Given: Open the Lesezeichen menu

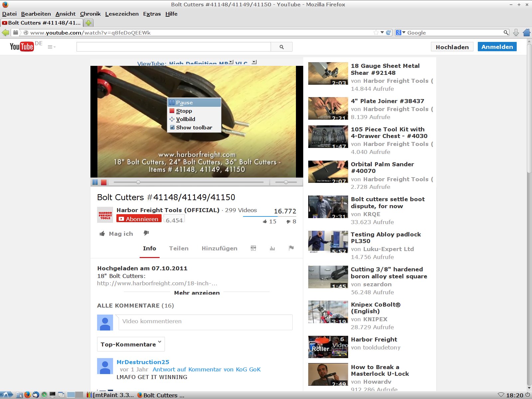Looking at the screenshot, I should point(122,14).
